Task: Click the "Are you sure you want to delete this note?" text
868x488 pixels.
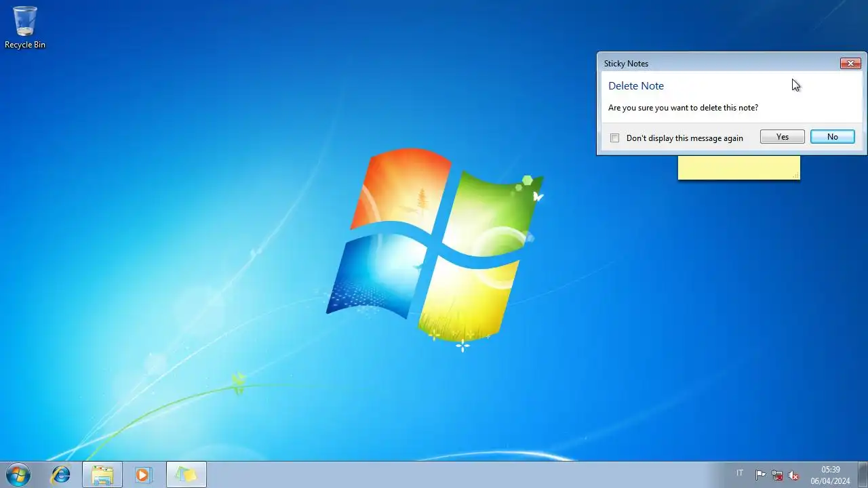Action: click(683, 108)
